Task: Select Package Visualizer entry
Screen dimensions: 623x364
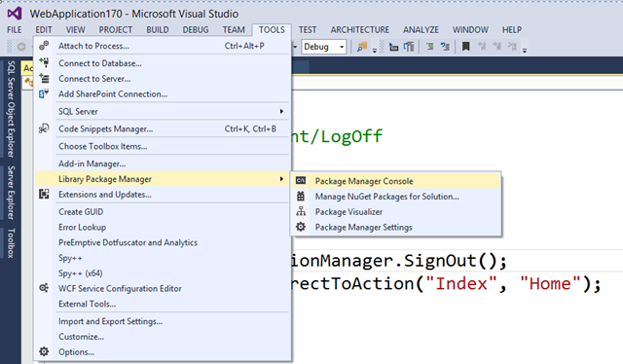Action: (396, 212)
